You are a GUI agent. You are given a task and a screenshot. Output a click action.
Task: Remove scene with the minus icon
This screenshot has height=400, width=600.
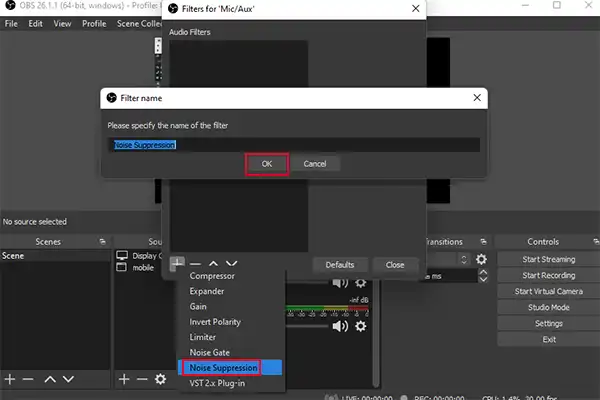[x=28, y=379]
